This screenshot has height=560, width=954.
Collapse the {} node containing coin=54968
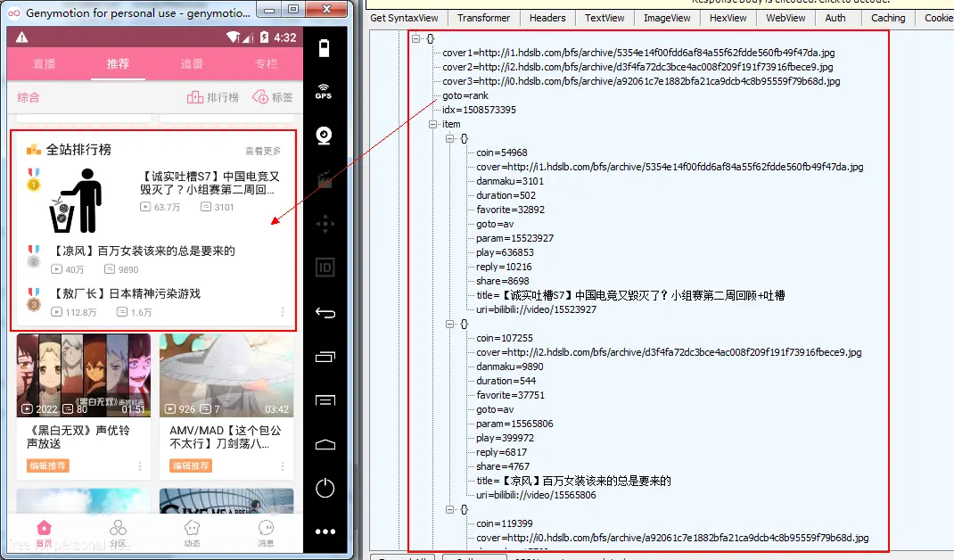(449, 138)
